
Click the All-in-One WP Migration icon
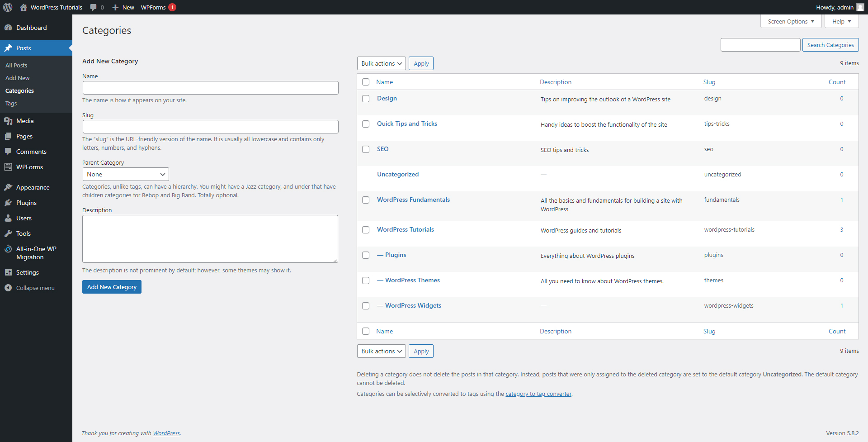(8, 249)
